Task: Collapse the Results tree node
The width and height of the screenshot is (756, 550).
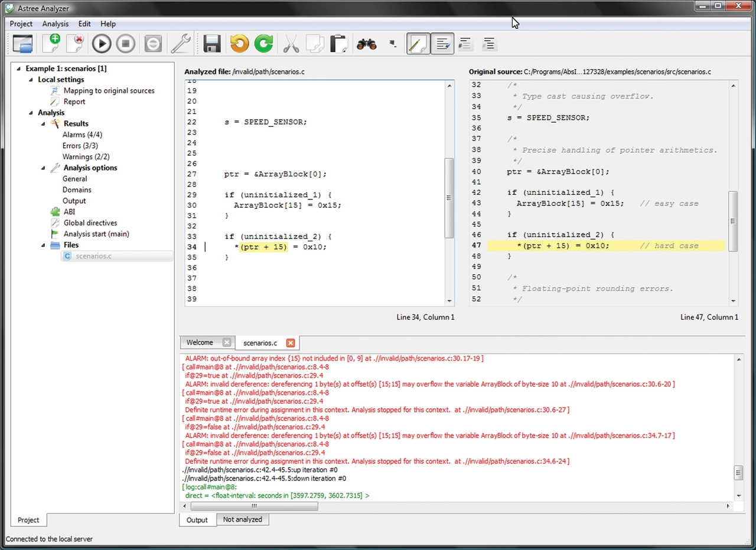Action: (43, 124)
